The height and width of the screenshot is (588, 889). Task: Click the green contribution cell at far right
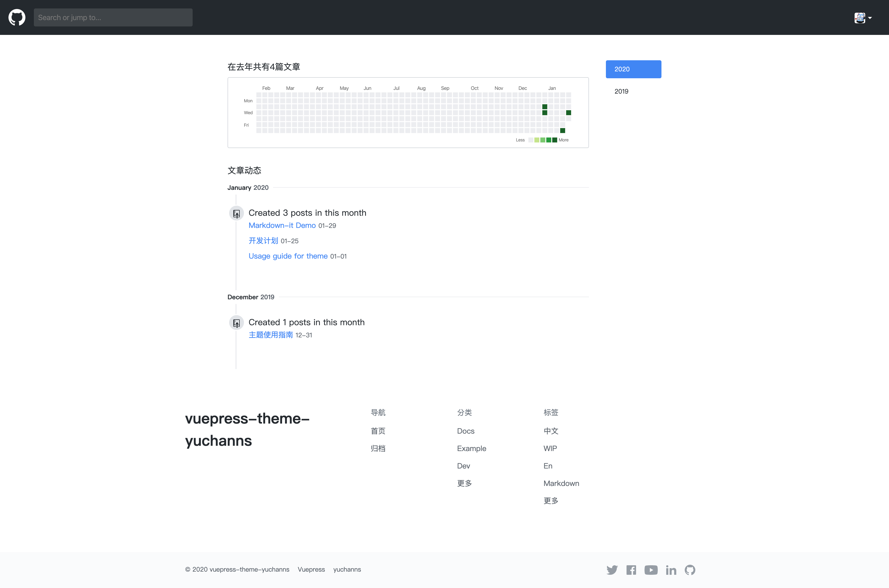pyautogui.click(x=569, y=113)
